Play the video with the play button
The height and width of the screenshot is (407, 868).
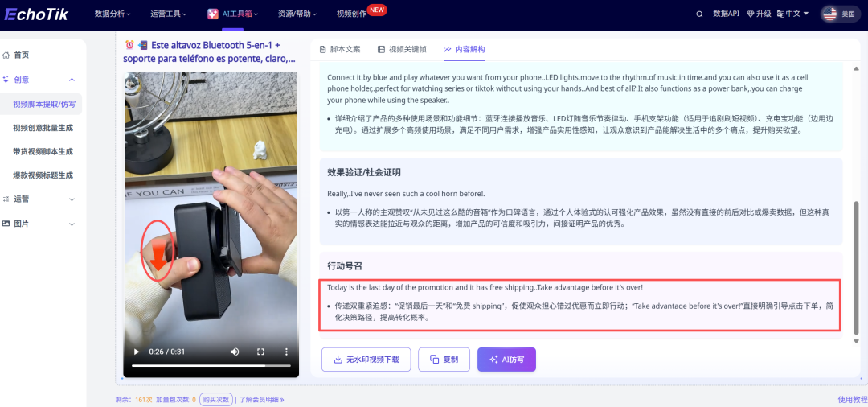click(x=136, y=351)
